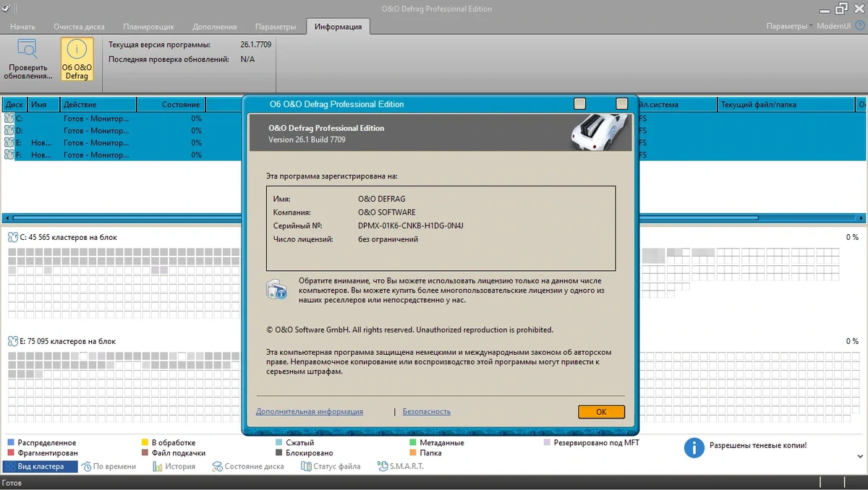The height and width of the screenshot is (490, 868).
Task: Click the Метаданные green legend swatch
Action: click(413, 442)
